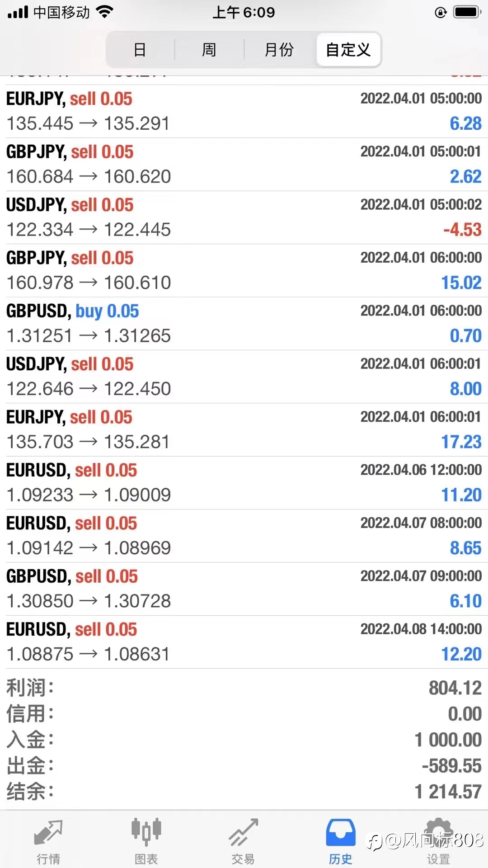Open the 行情 quotes tab icon
Image resolution: width=488 pixels, height=868 pixels.
coord(48,833)
